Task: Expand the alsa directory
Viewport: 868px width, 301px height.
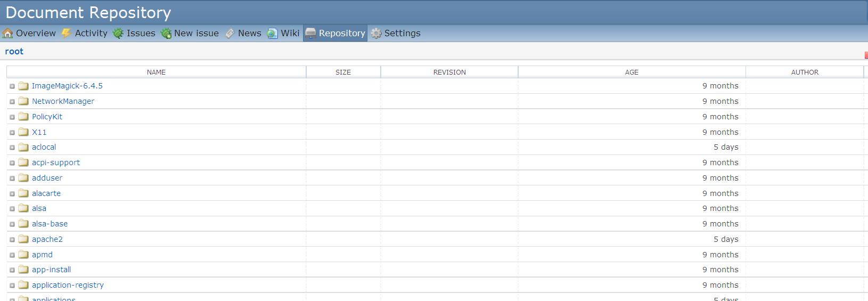Action: (12, 209)
